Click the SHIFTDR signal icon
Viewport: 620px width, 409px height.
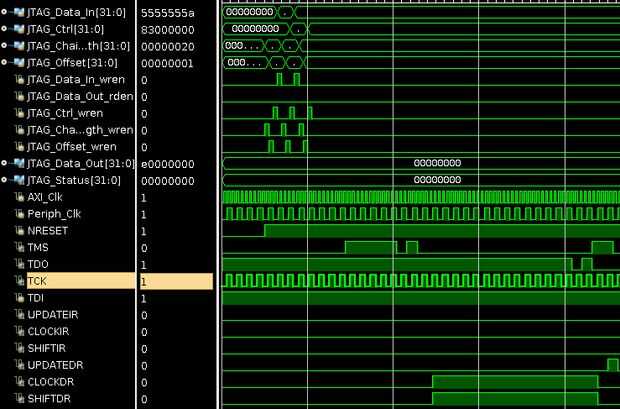point(19,398)
